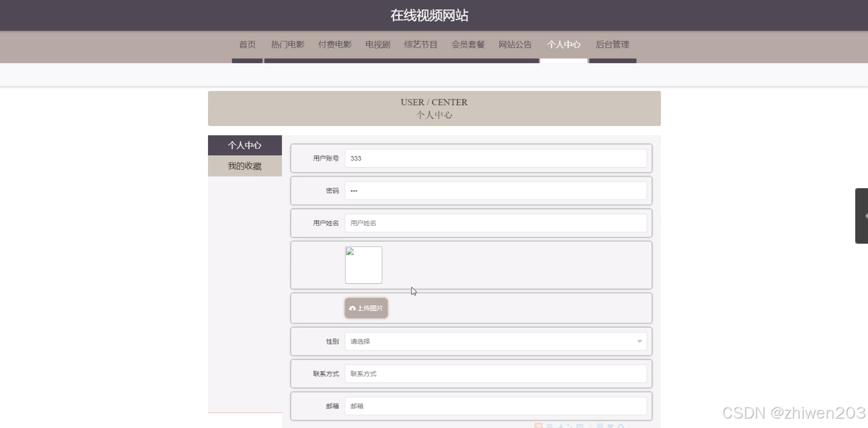Image resolution: width=868 pixels, height=428 pixels.
Task: Open 后台管理 from the nav bar
Action: coord(612,45)
